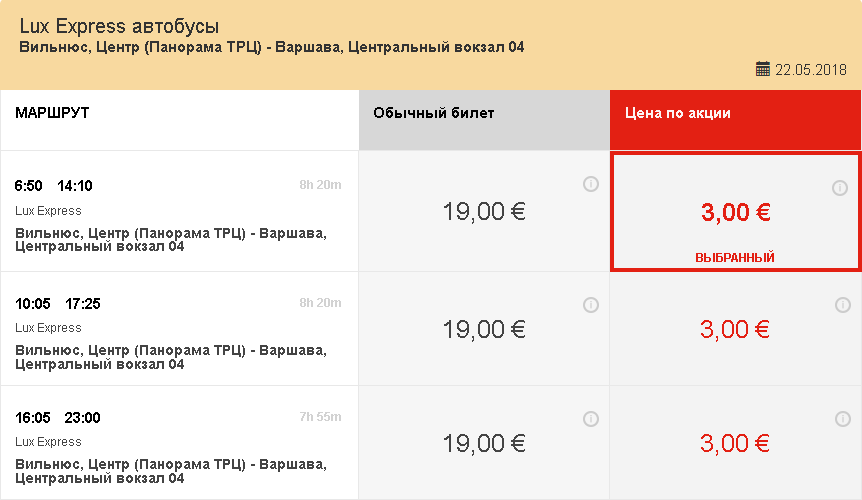The width and height of the screenshot is (862, 500).
Task: Open info icon for 10:05 regular ticket
Action: [590, 305]
